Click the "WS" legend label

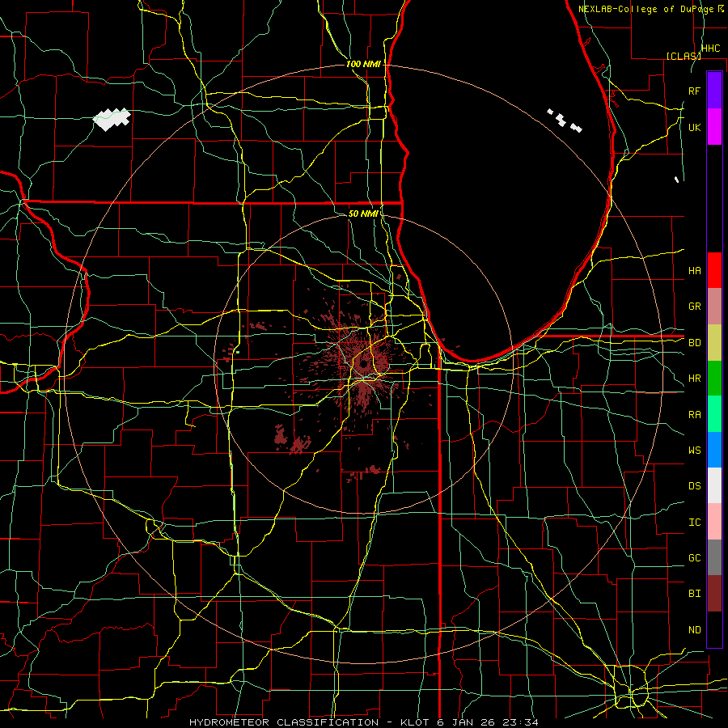[x=695, y=451]
